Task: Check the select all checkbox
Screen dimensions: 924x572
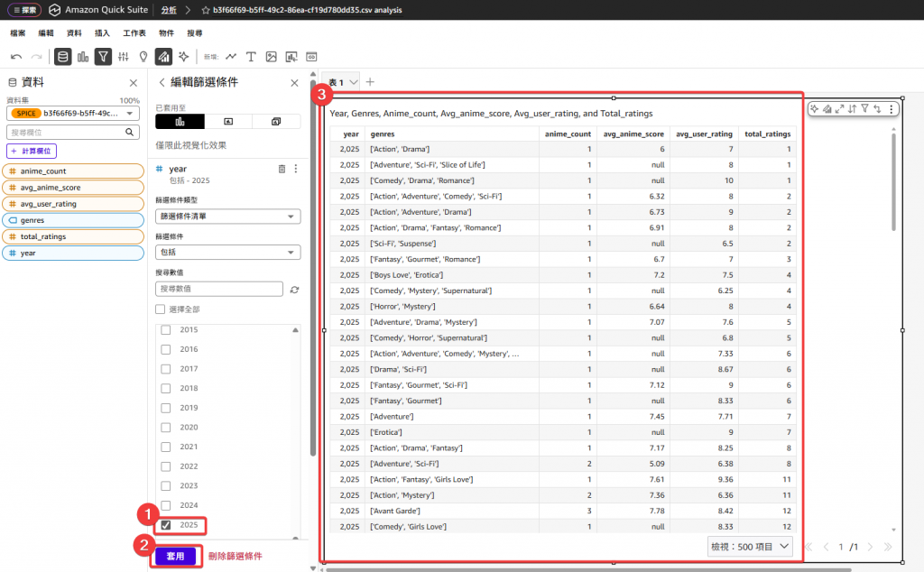Action: pyautogui.click(x=161, y=309)
